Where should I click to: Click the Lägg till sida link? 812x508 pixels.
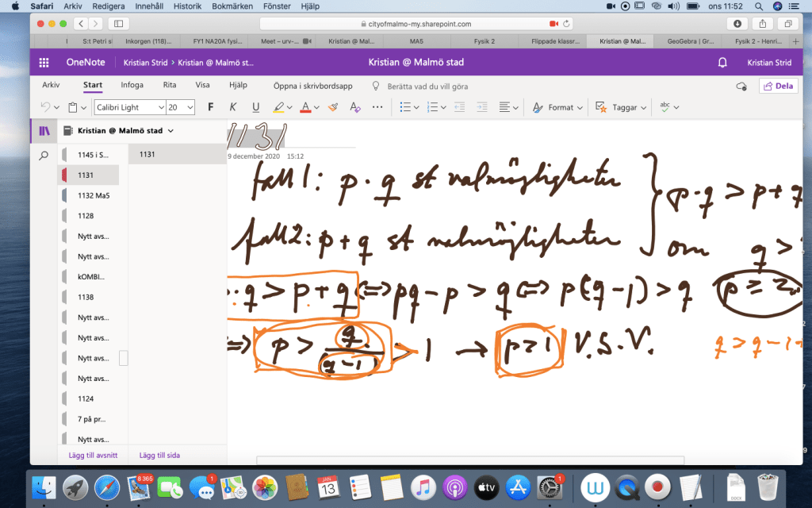(x=159, y=455)
